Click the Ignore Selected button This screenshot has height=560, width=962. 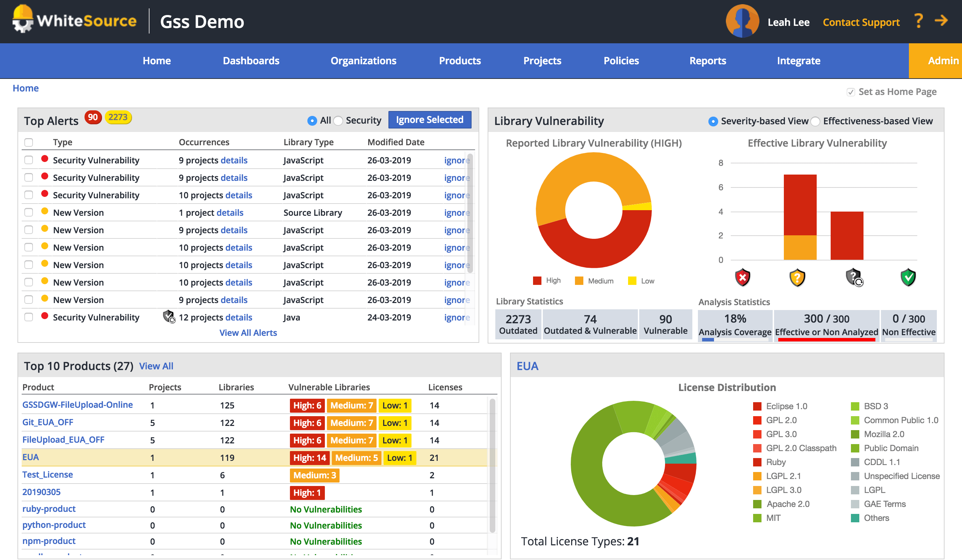[429, 120]
